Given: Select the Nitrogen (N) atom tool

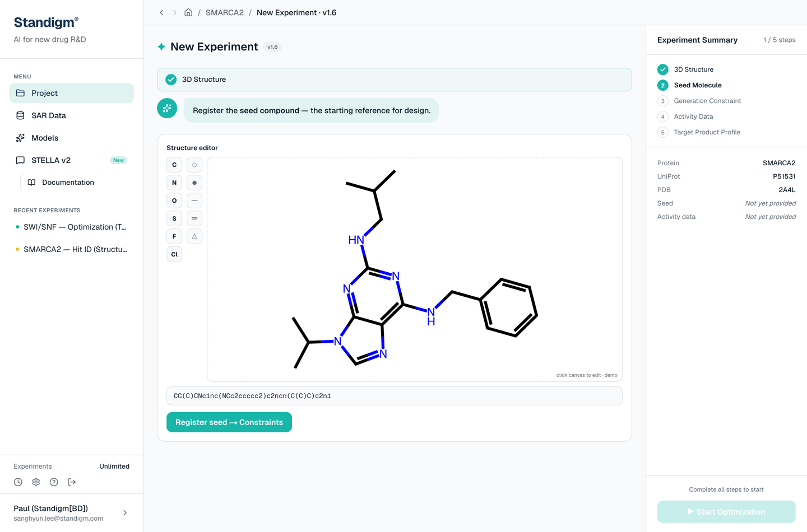Looking at the screenshot, I should 174,183.
